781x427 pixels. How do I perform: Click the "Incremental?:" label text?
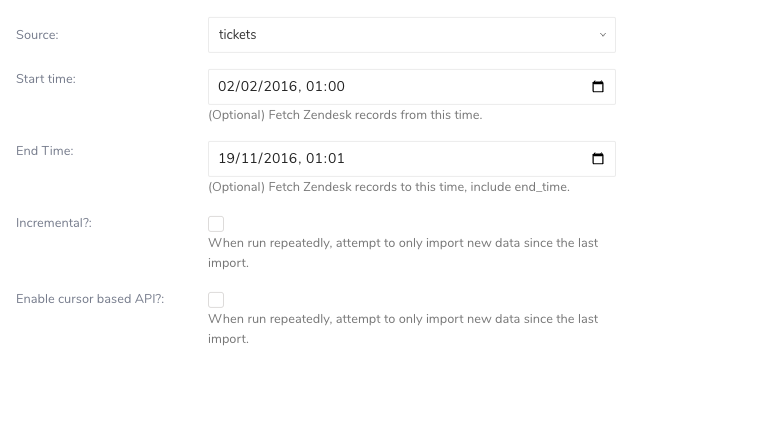54,223
